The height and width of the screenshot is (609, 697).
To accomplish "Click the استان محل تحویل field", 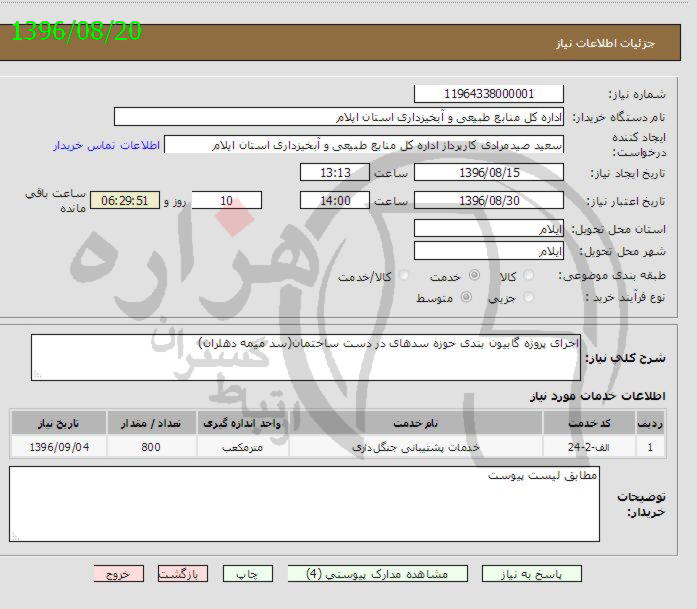I will tap(489, 228).
